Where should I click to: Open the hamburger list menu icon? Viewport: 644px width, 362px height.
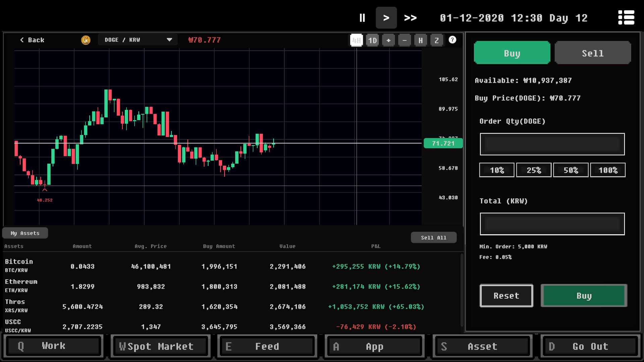(626, 17)
